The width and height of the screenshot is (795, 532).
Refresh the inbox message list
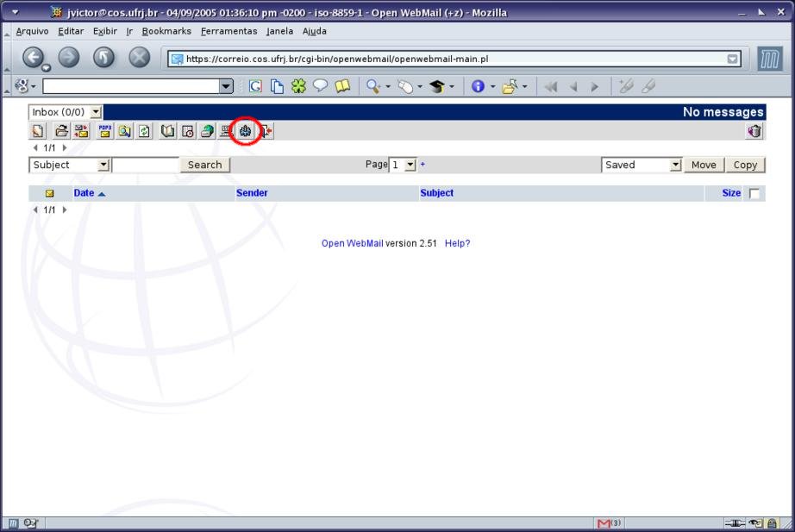tap(144, 131)
